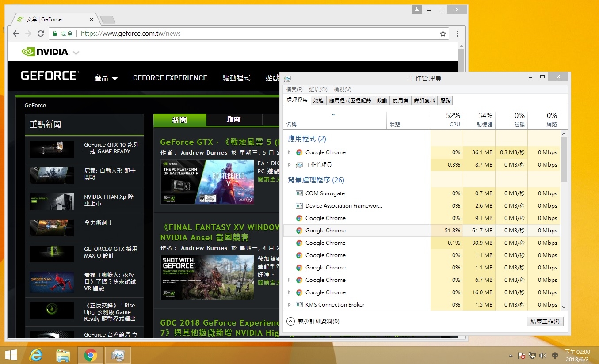The width and height of the screenshot is (599, 364).
Task: Open the Chrome profile icon in the title bar
Action: tap(417, 9)
